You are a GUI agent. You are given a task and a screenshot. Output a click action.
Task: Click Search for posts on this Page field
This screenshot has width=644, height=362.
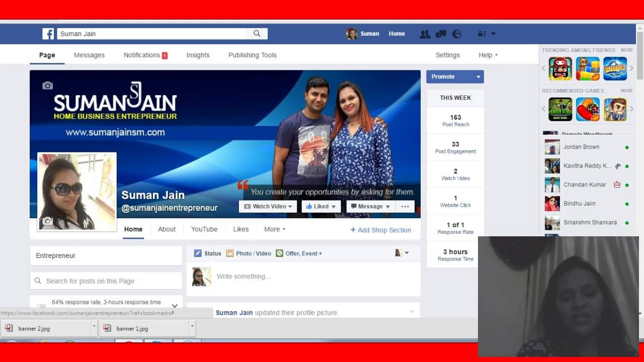point(106,281)
